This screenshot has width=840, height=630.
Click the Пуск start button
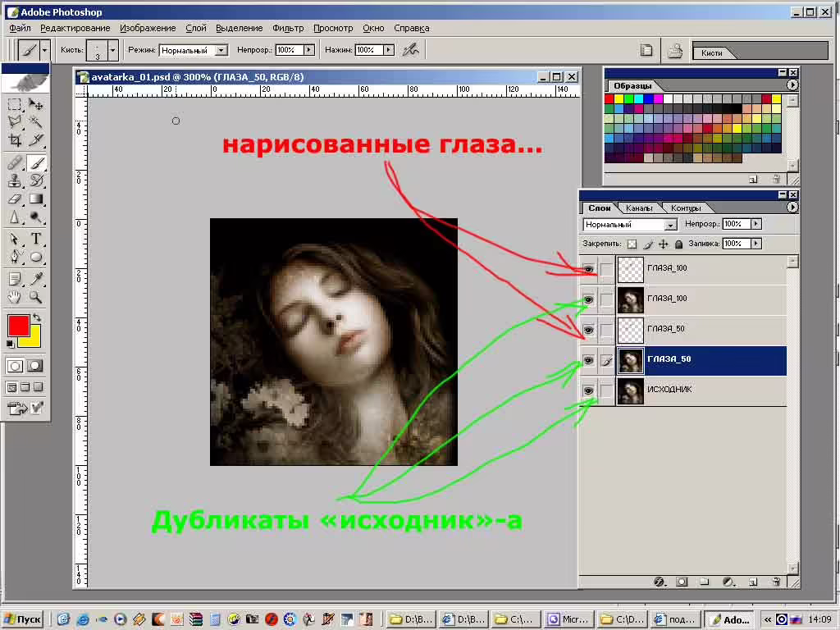pos(22,619)
